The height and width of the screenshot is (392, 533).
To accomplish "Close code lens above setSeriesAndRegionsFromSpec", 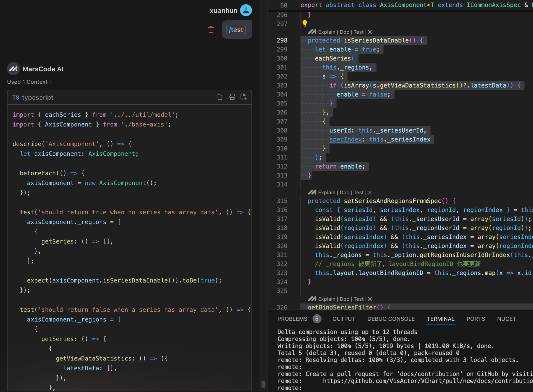I will 370,192.
